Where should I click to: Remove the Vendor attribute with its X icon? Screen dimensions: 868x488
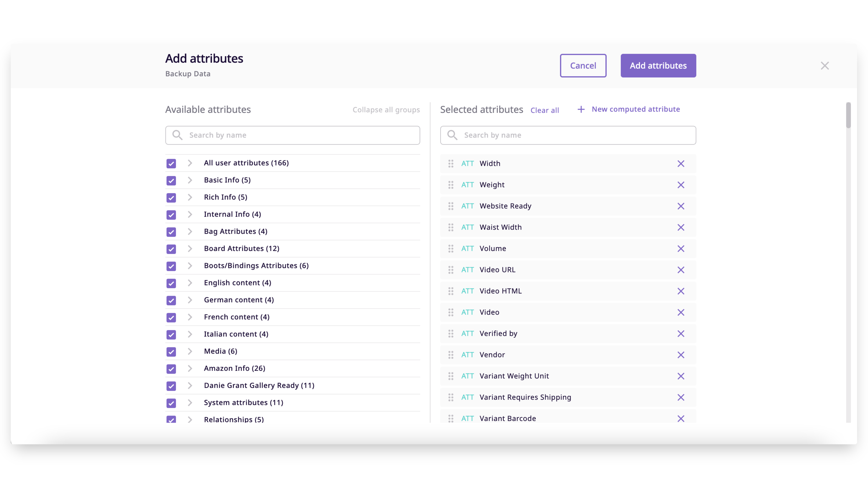coord(681,355)
